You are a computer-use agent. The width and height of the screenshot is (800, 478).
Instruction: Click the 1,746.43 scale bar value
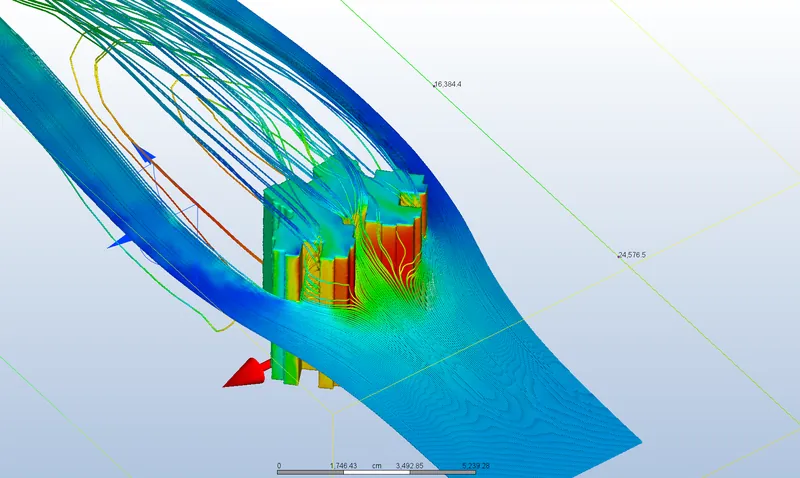343,466
